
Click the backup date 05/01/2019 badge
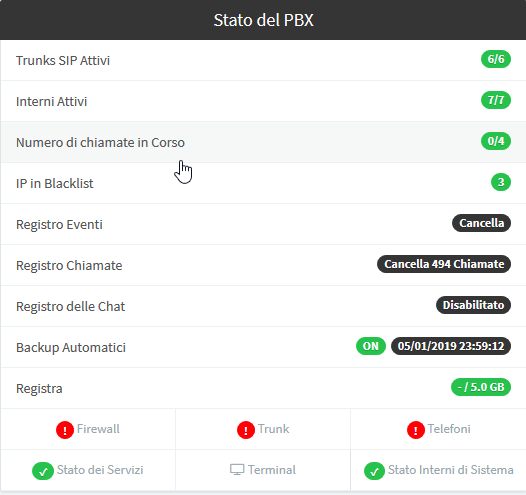(x=451, y=346)
